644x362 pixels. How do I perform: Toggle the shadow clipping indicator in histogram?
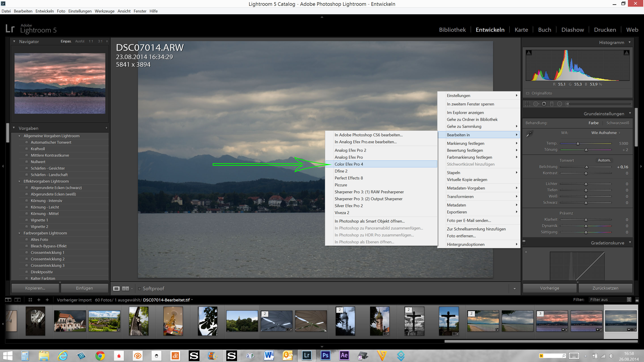[529, 53]
